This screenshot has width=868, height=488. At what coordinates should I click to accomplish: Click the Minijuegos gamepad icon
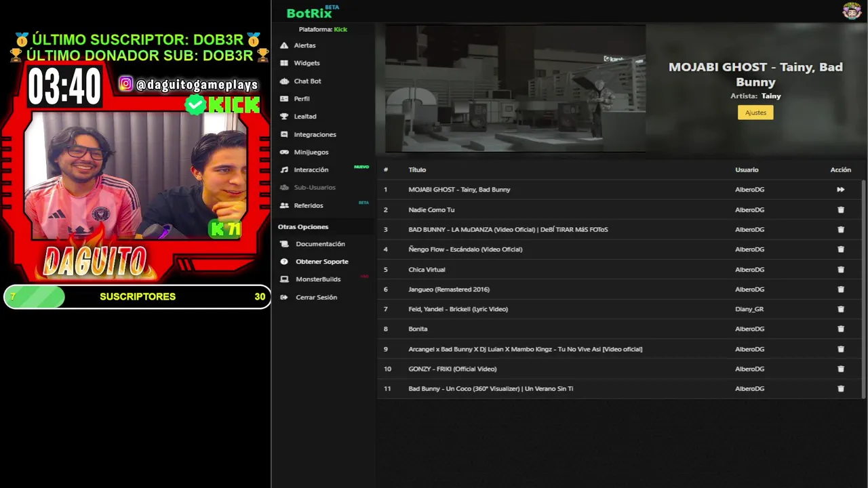click(x=284, y=152)
